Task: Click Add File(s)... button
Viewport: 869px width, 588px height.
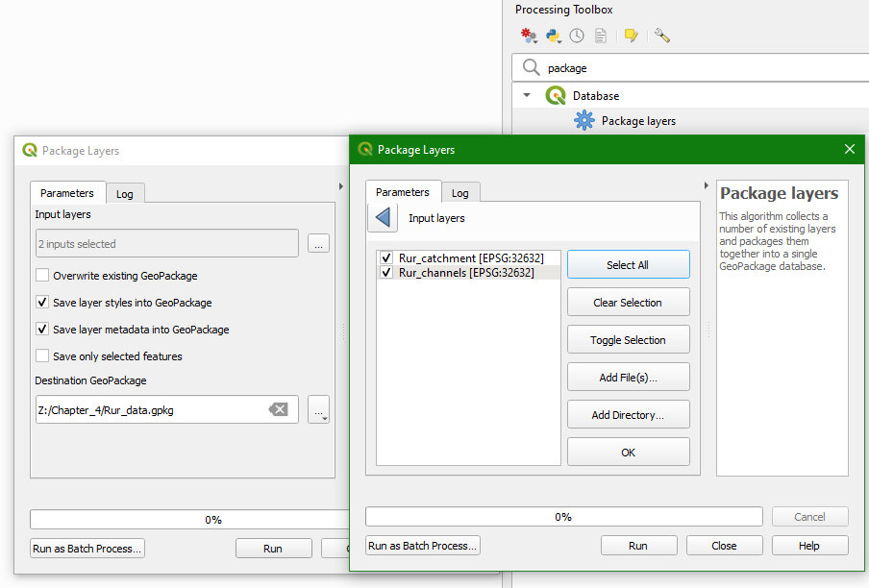Action: (x=629, y=378)
